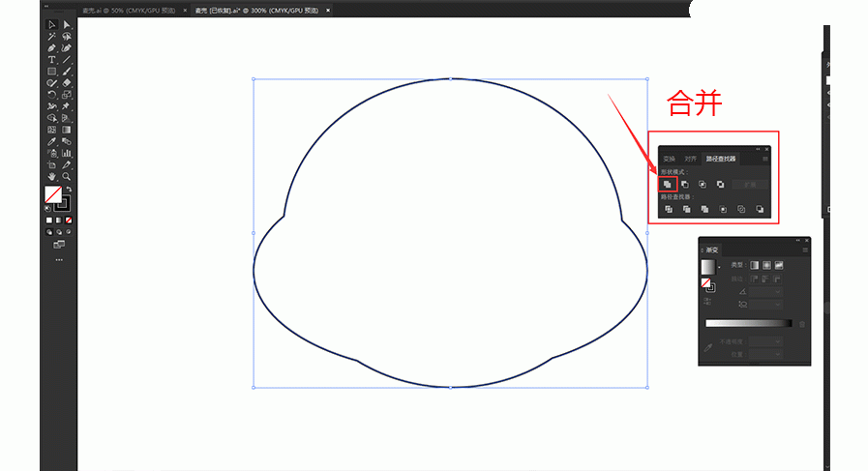The width and height of the screenshot is (868, 471).
Task: Click the gradient slider bar
Action: point(748,323)
